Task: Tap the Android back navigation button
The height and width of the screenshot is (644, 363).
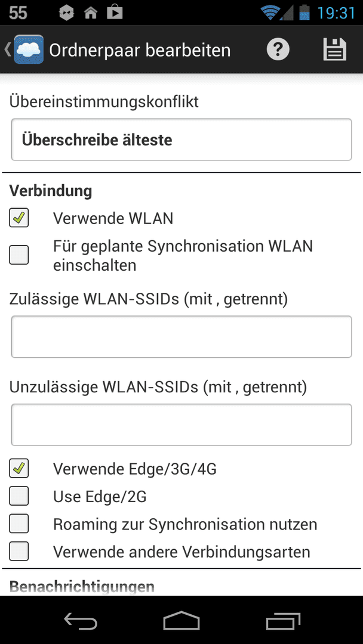Action: pyautogui.click(x=81, y=620)
